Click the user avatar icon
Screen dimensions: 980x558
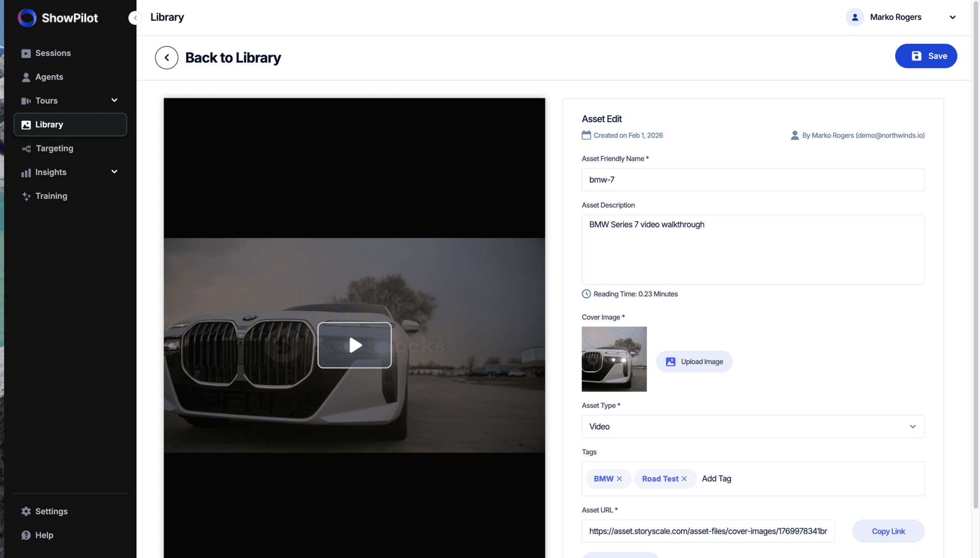854,17
